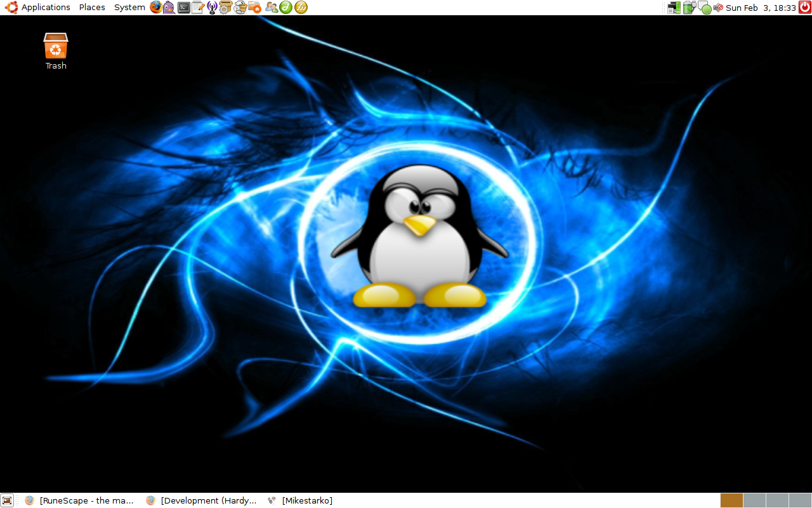Click the package box with disc launcher
The width and height of the screenshot is (812, 508).
(x=240, y=8)
